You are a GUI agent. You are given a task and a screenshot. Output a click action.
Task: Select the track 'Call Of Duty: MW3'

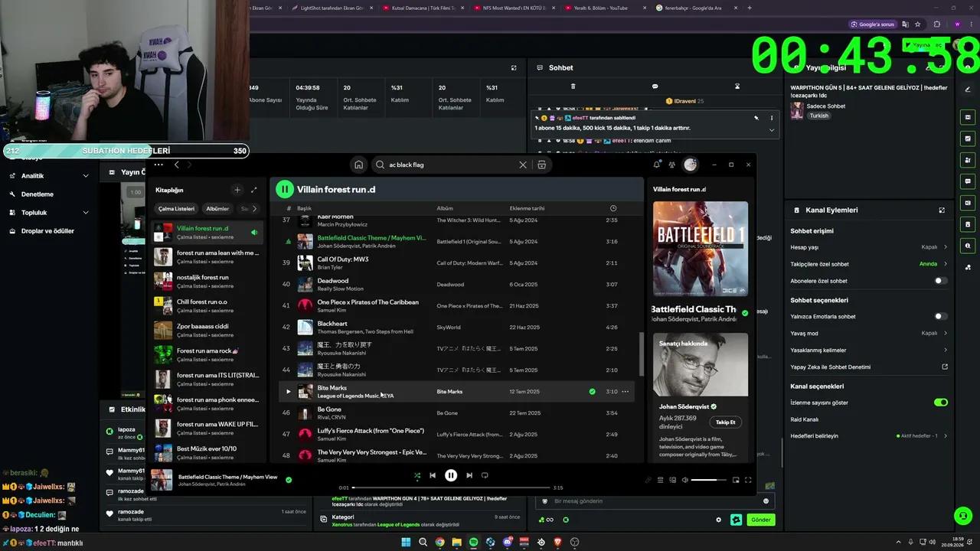(343, 259)
